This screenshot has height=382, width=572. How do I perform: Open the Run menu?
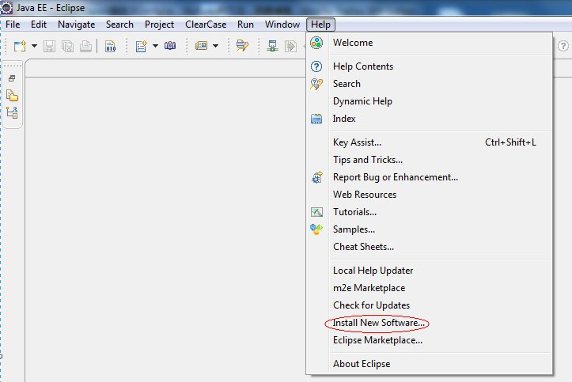click(x=245, y=24)
